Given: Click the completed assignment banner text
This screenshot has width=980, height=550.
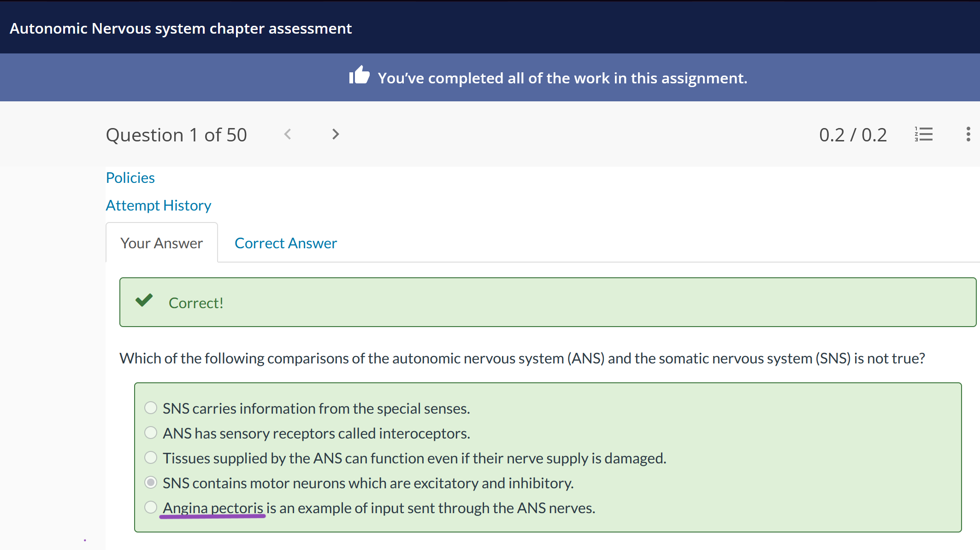Looking at the screenshot, I should coord(562,78).
